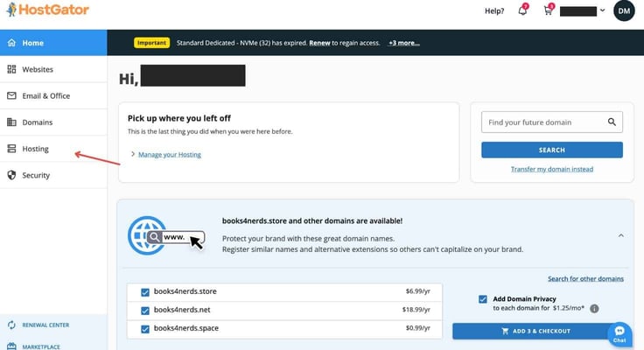
Task: Click the Websites grid icon
Action: 11,69
